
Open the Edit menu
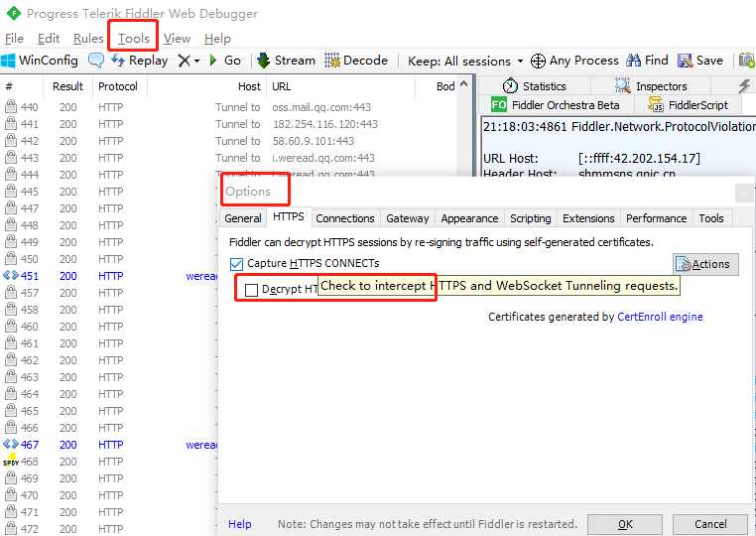[49, 39]
